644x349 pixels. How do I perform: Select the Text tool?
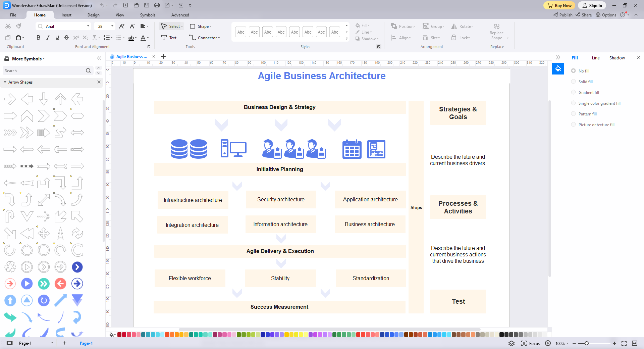click(169, 38)
